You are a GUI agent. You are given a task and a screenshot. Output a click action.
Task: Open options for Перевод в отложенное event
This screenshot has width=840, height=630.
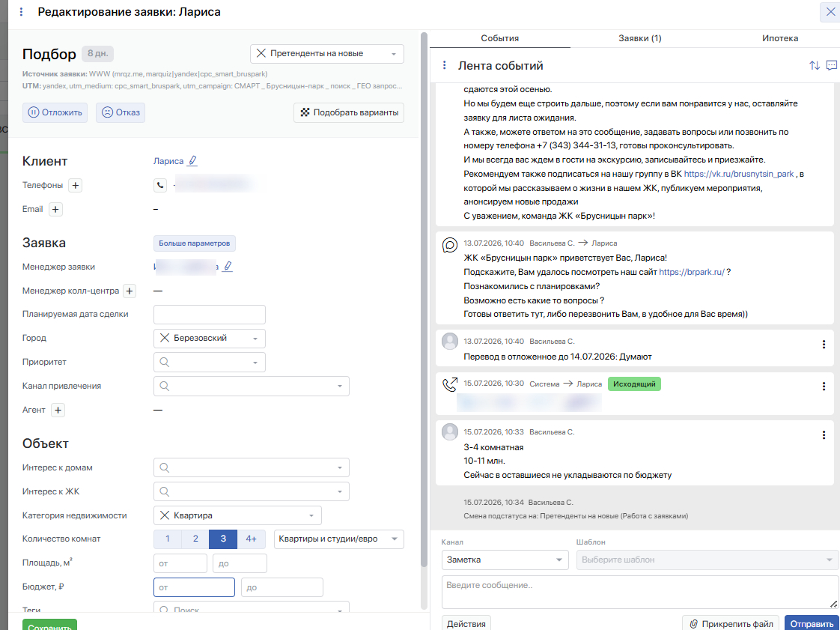click(x=824, y=345)
